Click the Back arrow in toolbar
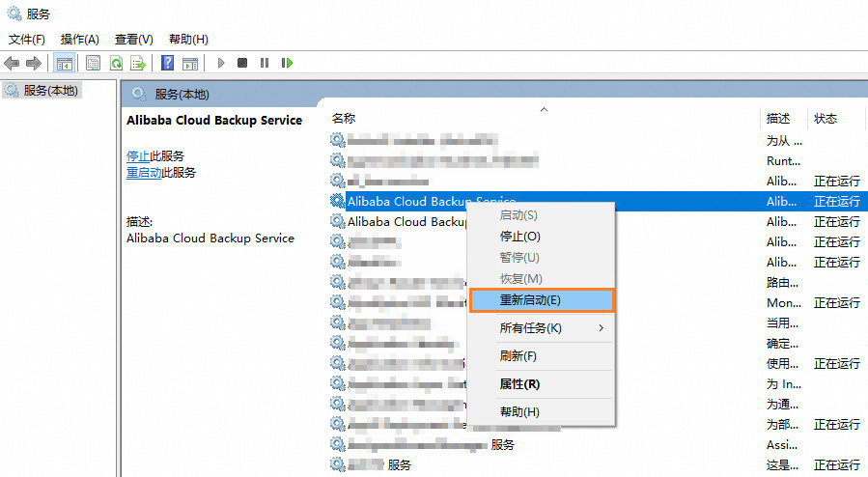Viewport: 868px width, 477px height. tap(12, 63)
